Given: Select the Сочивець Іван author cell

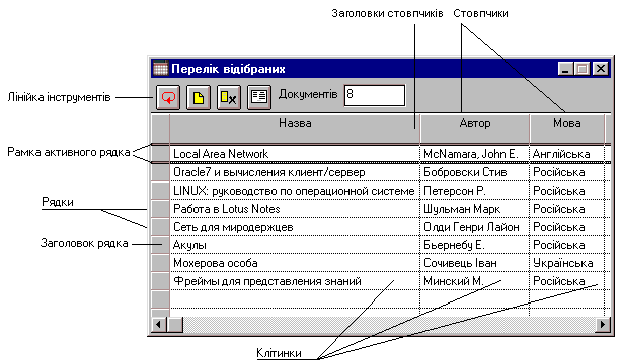Looking at the screenshot, I should [x=474, y=263].
